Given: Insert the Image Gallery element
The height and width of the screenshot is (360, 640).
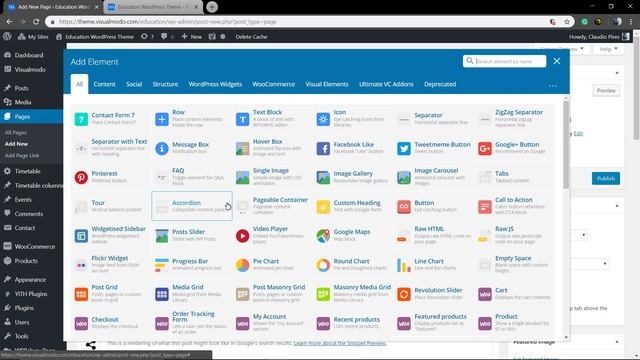Looking at the screenshot, I should (353, 177).
